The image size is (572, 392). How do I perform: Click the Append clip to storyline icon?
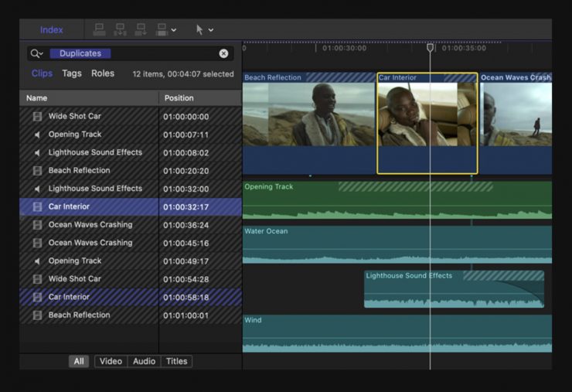[x=141, y=29]
